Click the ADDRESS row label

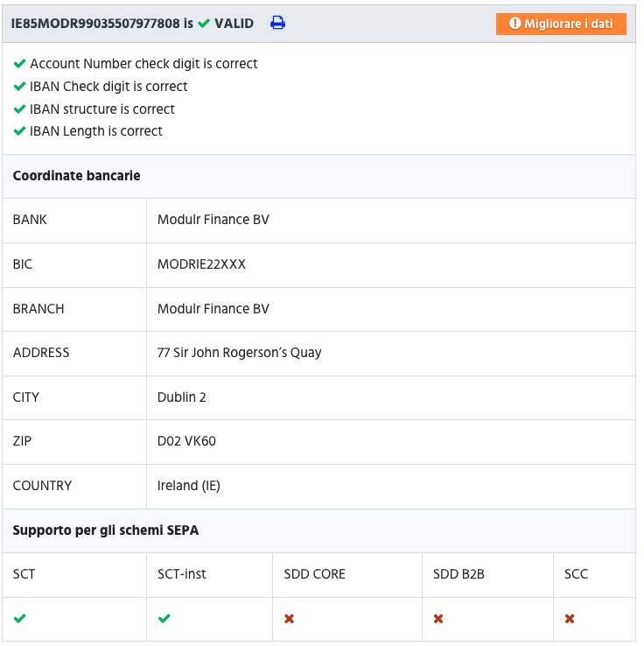pyautogui.click(x=41, y=353)
